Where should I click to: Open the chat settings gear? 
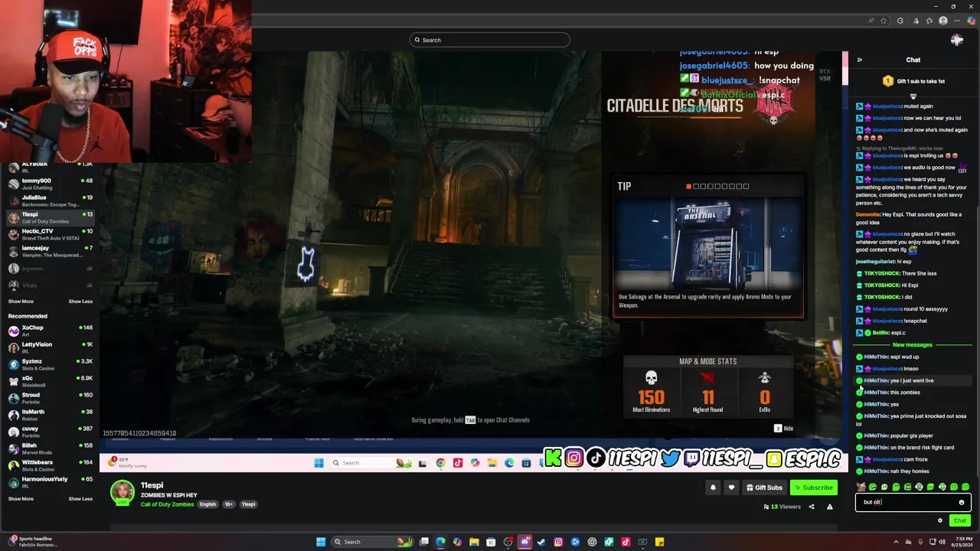coord(940,520)
